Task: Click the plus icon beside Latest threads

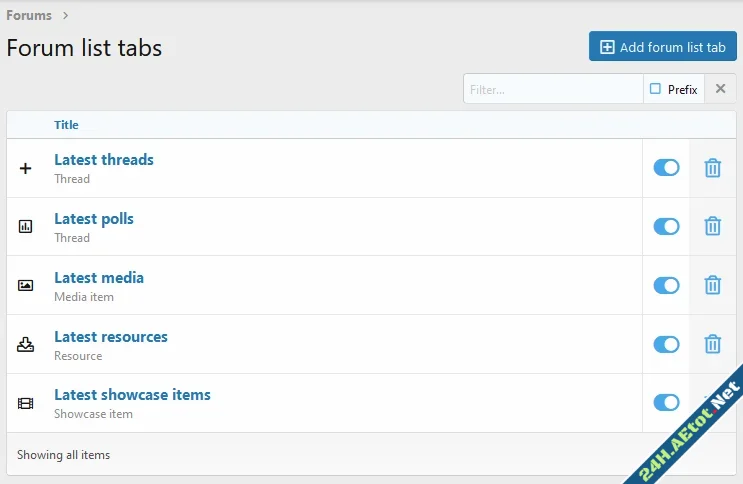Action: click(x=26, y=168)
